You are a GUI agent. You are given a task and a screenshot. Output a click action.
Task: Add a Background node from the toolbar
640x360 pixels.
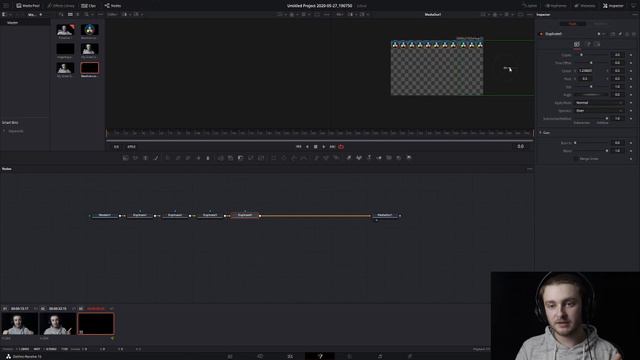[126, 158]
